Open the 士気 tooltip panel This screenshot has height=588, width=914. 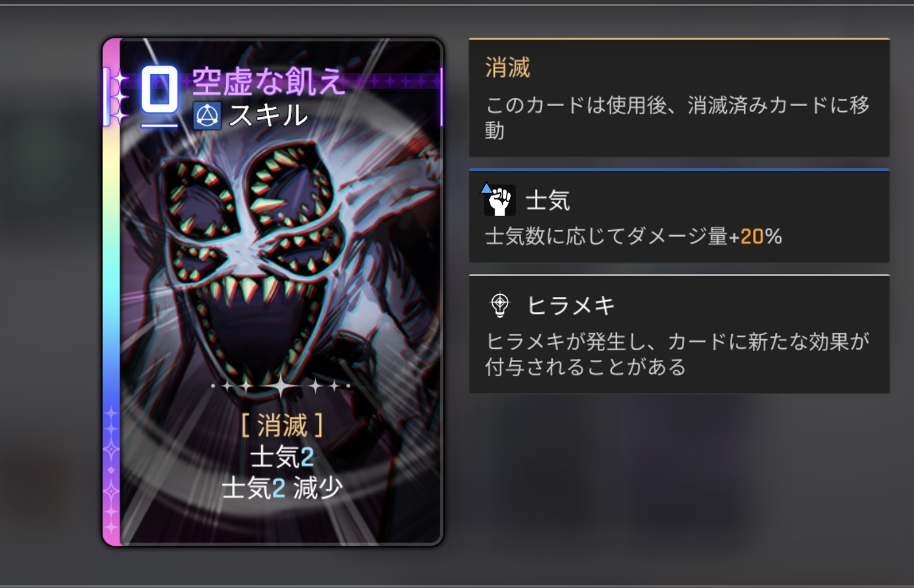[679, 216]
